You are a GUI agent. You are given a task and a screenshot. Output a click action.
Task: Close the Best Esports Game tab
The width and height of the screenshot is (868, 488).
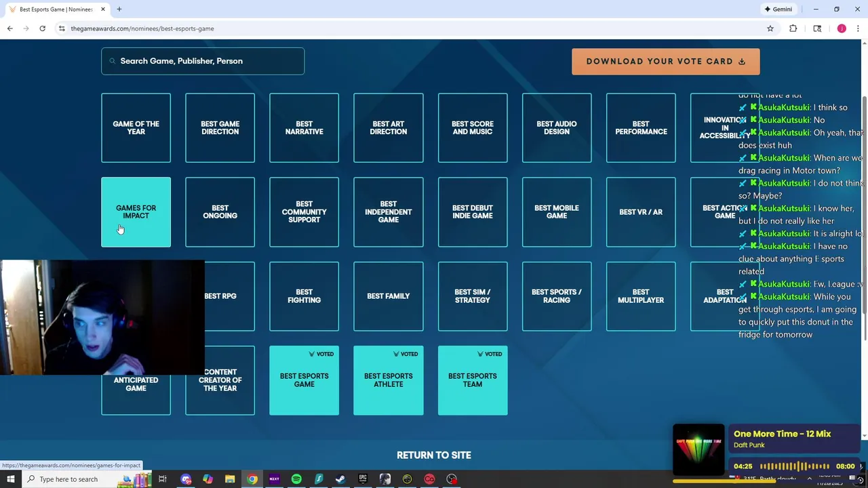pyautogui.click(x=103, y=9)
